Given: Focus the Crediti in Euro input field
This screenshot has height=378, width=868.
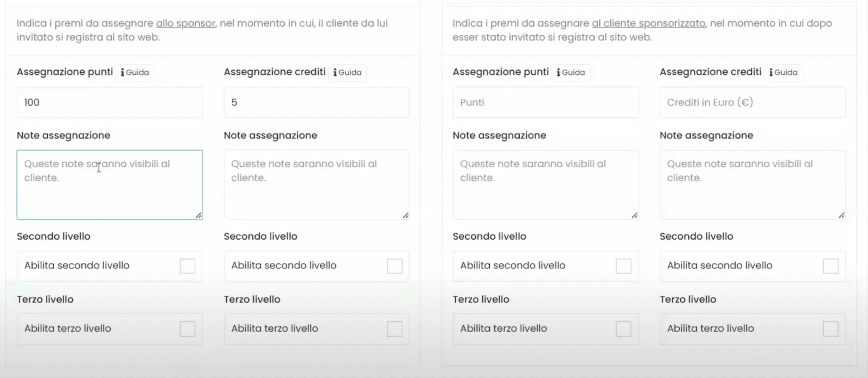Looking at the screenshot, I should [x=752, y=103].
